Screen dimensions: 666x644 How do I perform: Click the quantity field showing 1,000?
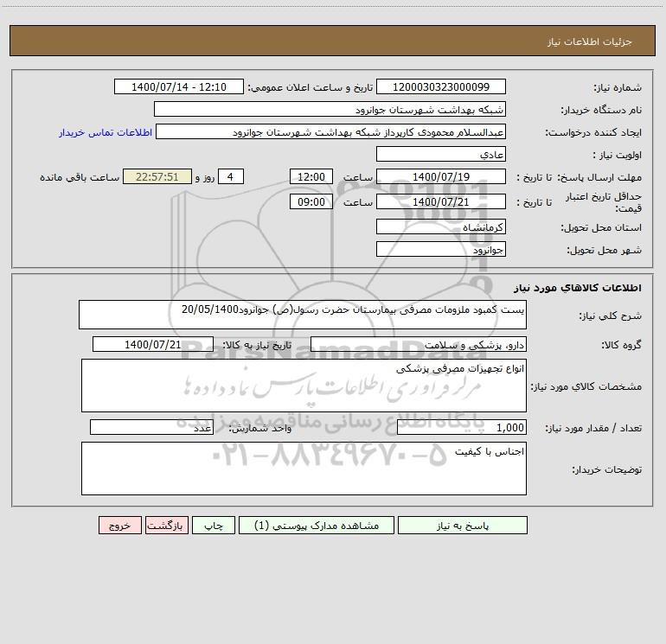pos(462,428)
